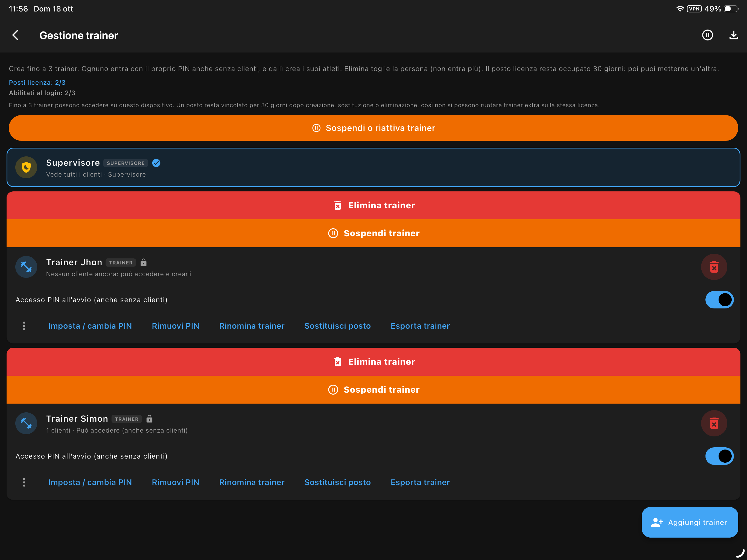This screenshot has width=747, height=560.
Task: Click Esporta trainer for Trainer Jhon
Action: [421, 326]
